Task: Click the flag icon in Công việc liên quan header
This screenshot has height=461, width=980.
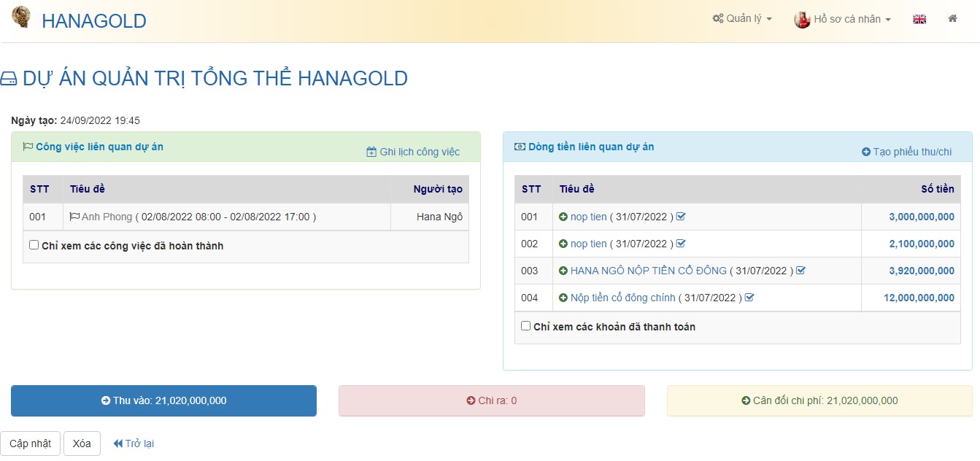Action: click(28, 147)
